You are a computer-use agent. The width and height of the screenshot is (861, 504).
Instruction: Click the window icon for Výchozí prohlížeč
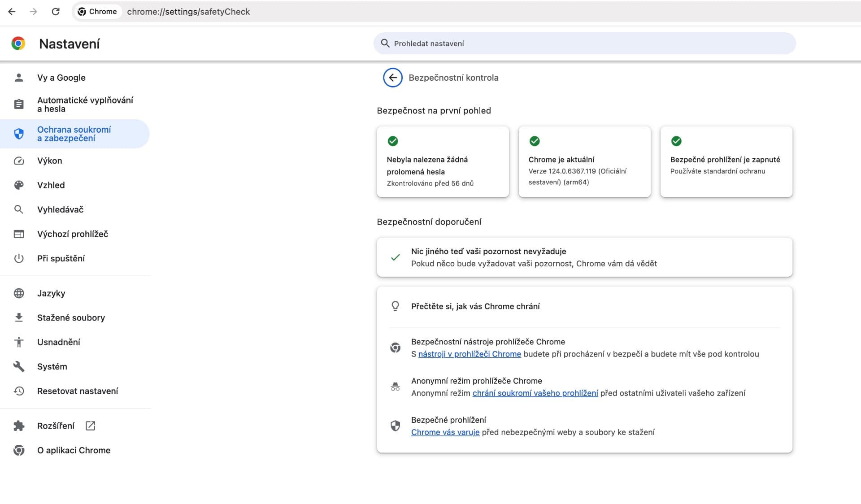(x=19, y=234)
